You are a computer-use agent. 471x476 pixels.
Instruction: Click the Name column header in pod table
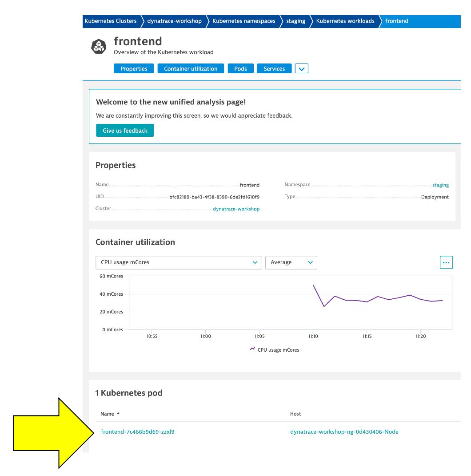107,414
